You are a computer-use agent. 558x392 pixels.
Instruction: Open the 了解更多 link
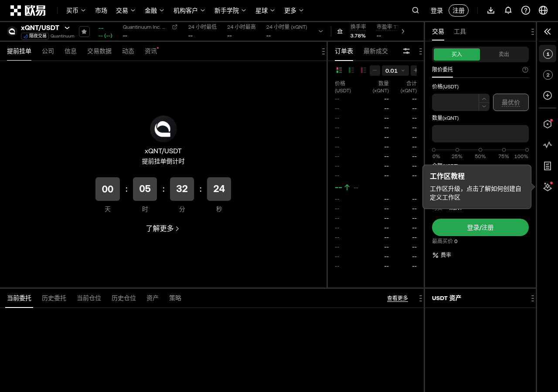coord(163,228)
